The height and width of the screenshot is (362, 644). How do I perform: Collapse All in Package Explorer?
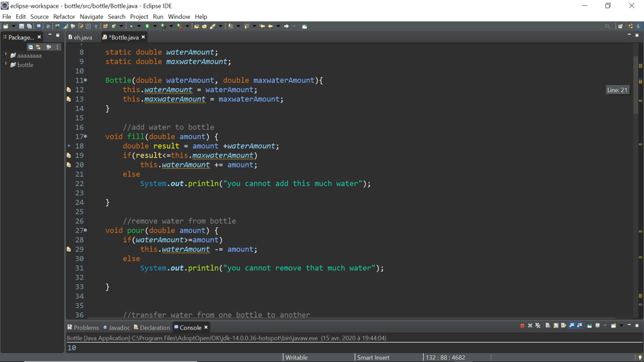point(30,47)
